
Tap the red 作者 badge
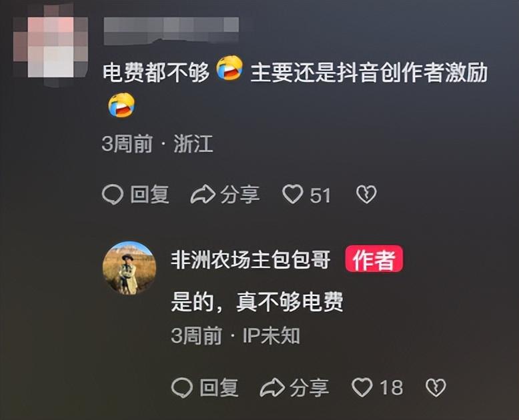point(374,259)
